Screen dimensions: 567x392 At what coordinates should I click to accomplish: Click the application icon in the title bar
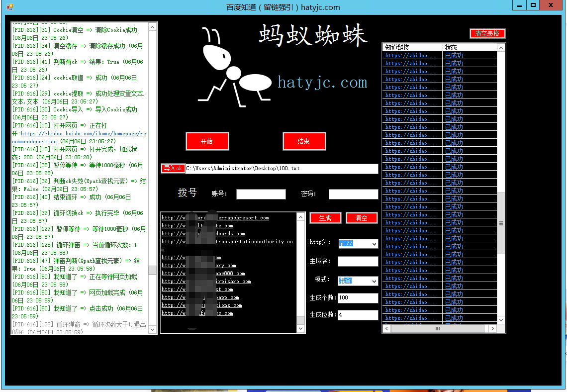(x=9, y=7)
